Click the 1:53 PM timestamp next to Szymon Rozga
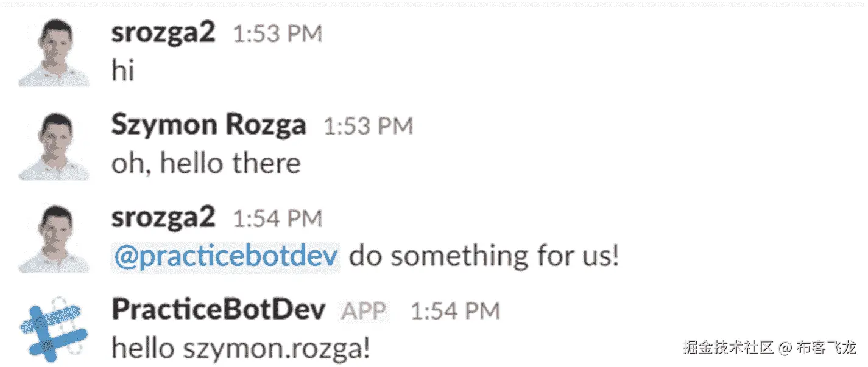Image resolution: width=868 pixels, height=367 pixels. pos(368,127)
